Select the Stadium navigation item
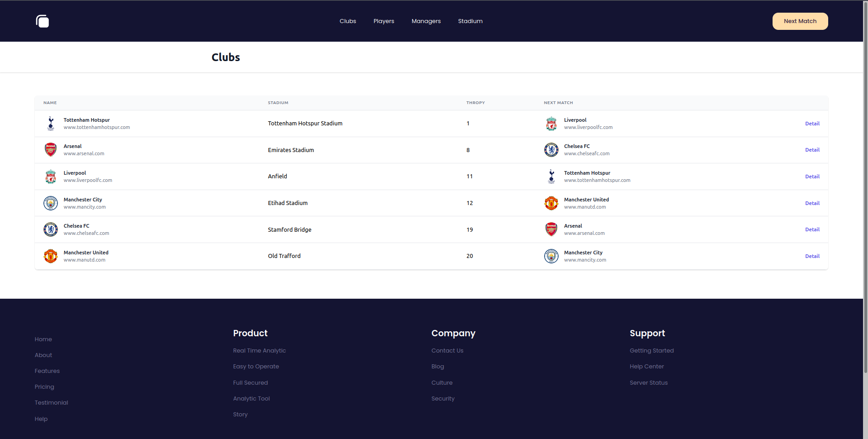This screenshot has width=868, height=439. 470,21
